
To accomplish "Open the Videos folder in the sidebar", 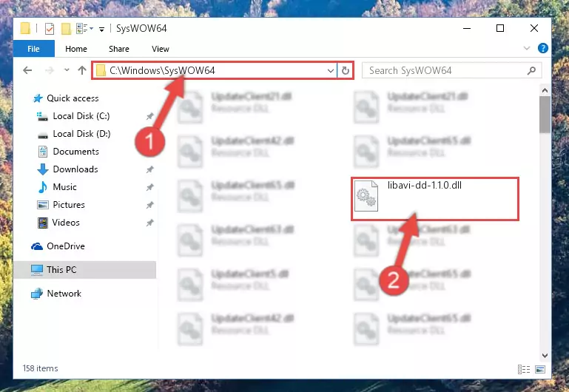I will [58, 223].
